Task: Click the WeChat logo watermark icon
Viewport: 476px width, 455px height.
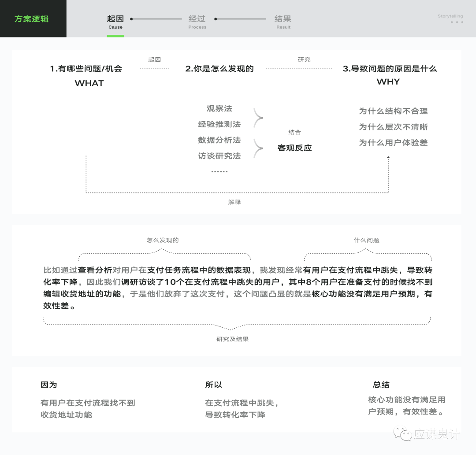Action: (x=402, y=434)
